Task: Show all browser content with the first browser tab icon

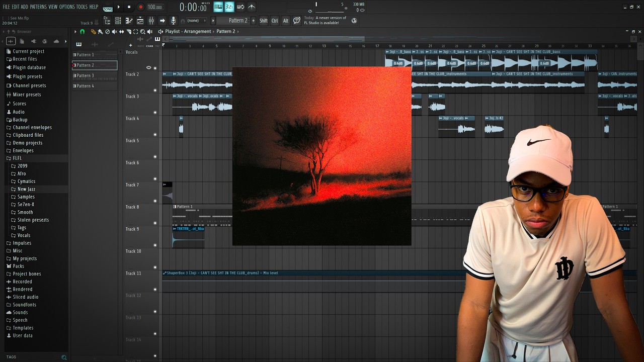Action: click(x=11, y=41)
